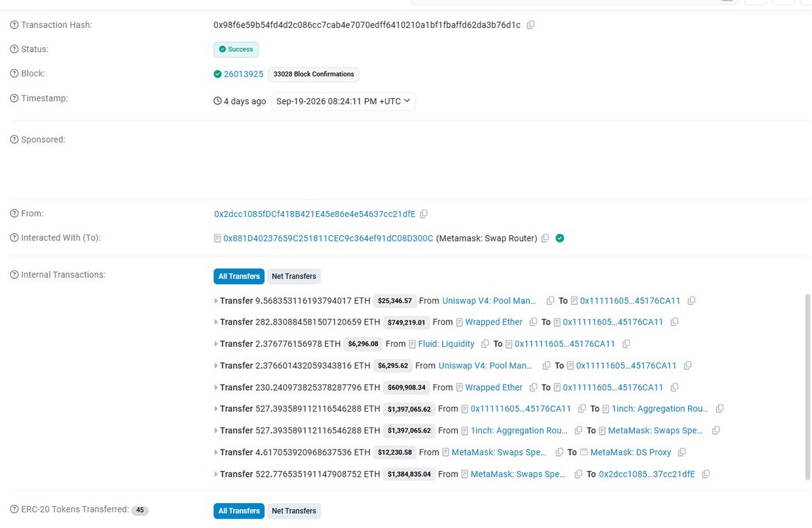Expand the 2.376776156978 ETH transfer row
The width and height of the screenshot is (812, 528).
[216, 344]
